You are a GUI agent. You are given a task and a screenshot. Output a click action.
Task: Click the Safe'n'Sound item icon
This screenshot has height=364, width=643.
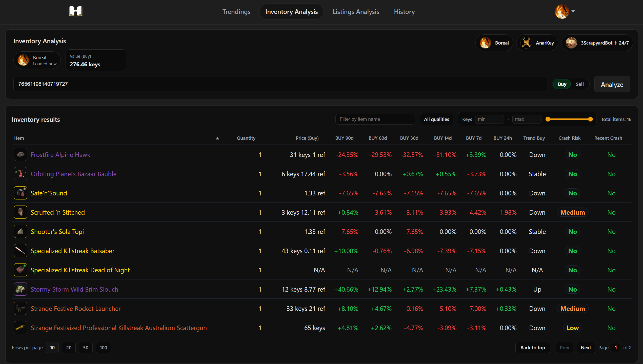[x=21, y=193]
